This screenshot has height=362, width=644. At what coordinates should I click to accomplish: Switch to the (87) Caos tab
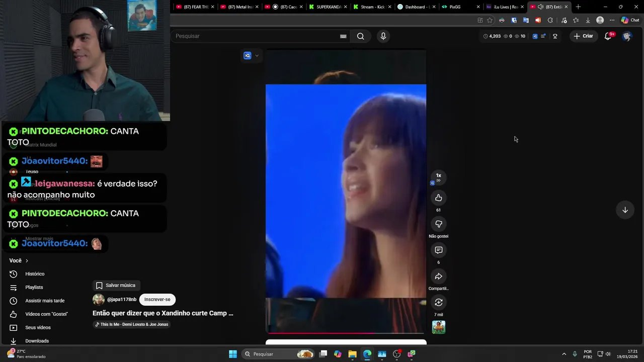pos(284,7)
